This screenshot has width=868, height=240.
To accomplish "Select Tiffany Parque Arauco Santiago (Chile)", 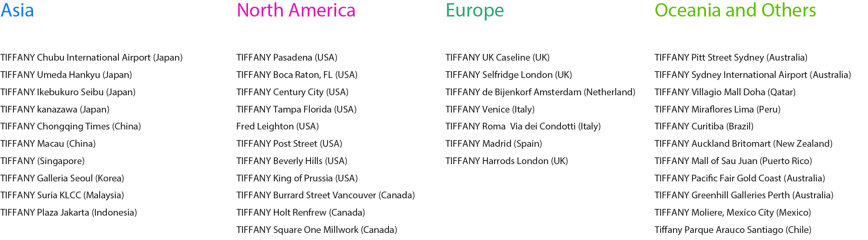I will tap(733, 230).
